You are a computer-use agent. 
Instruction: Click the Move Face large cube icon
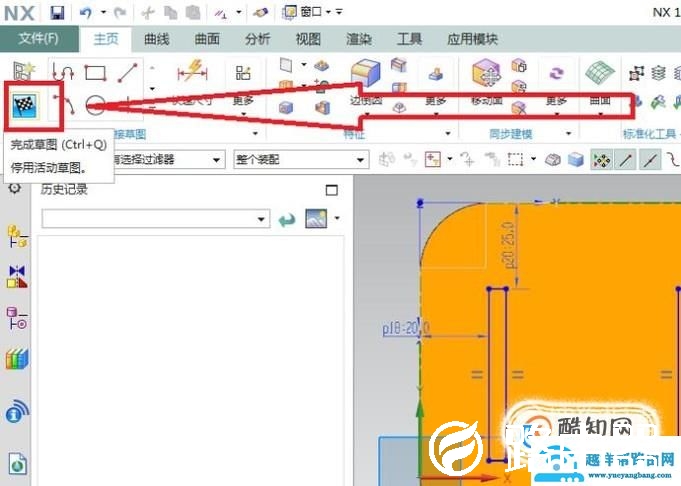487,73
